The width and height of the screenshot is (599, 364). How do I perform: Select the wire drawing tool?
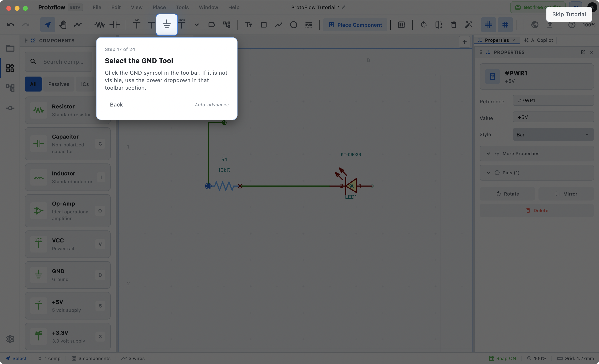78,25
